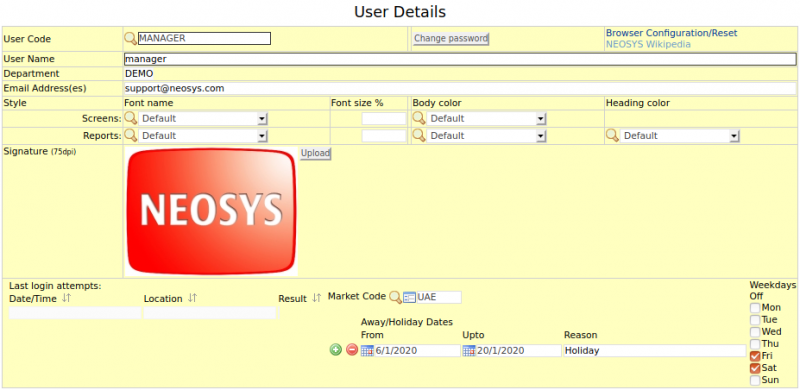Viewport: 800px width, 390px height.
Task: Click the User Name input field
Action: [460, 59]
